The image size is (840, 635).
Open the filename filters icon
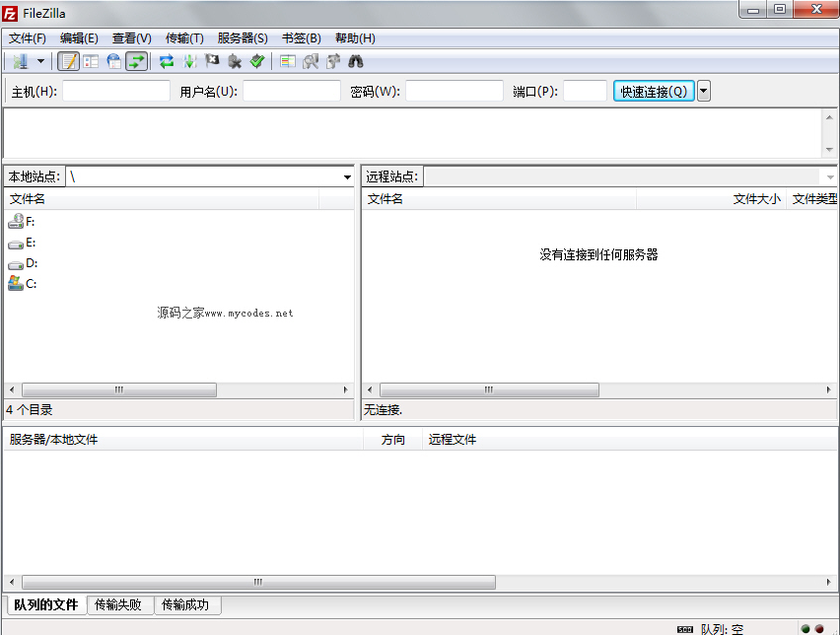point(287,61)
